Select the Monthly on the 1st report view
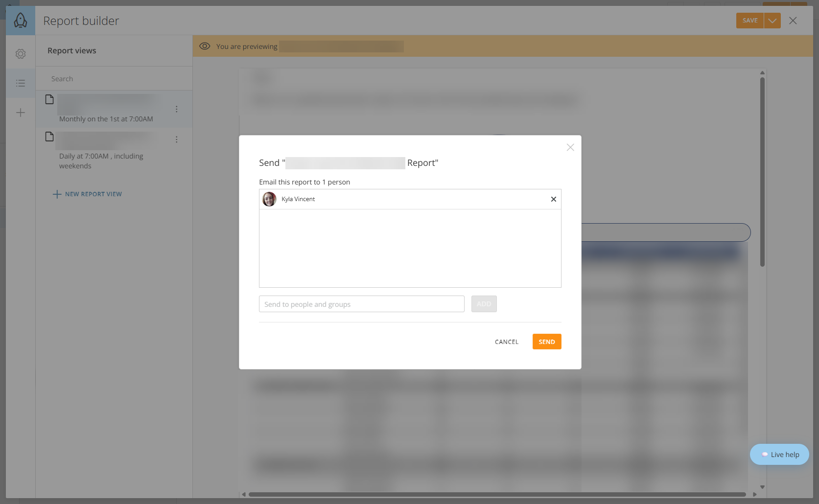The height and width of the screenshot is (504, 819). click(x=114, y=109)
